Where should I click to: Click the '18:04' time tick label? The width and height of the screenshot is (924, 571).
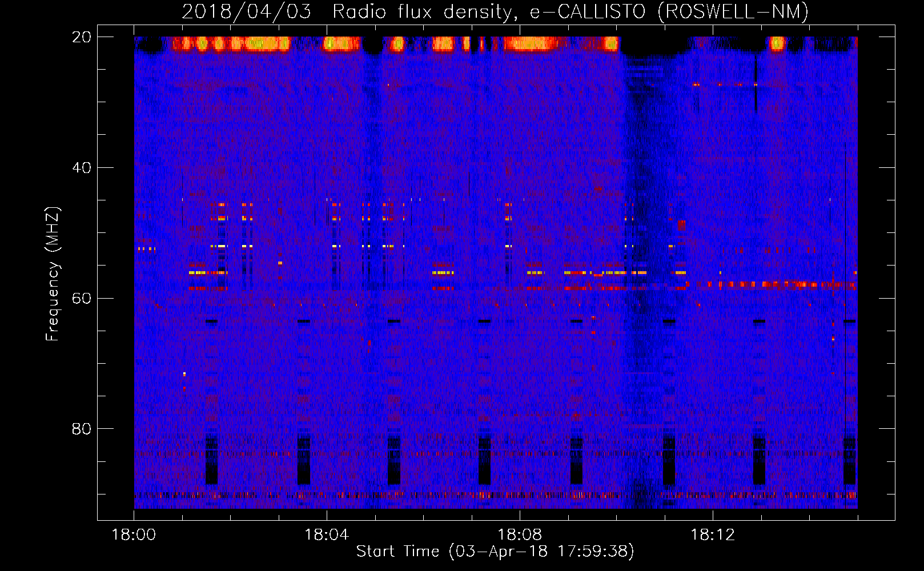tap(327, 535)
